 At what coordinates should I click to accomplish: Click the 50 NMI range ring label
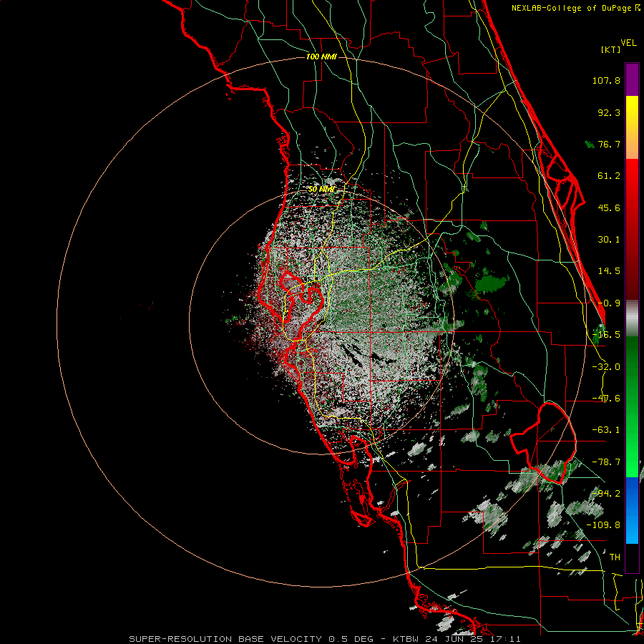[321, 190]
